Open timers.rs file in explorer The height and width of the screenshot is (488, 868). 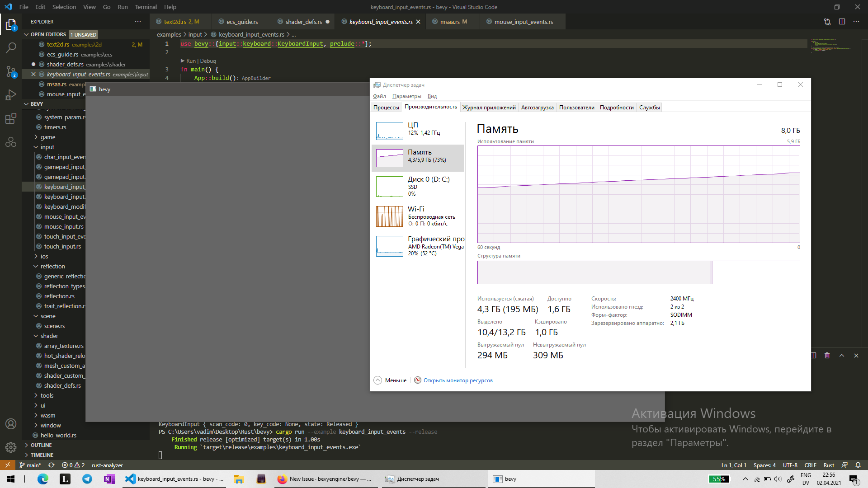tap(55, 127)
